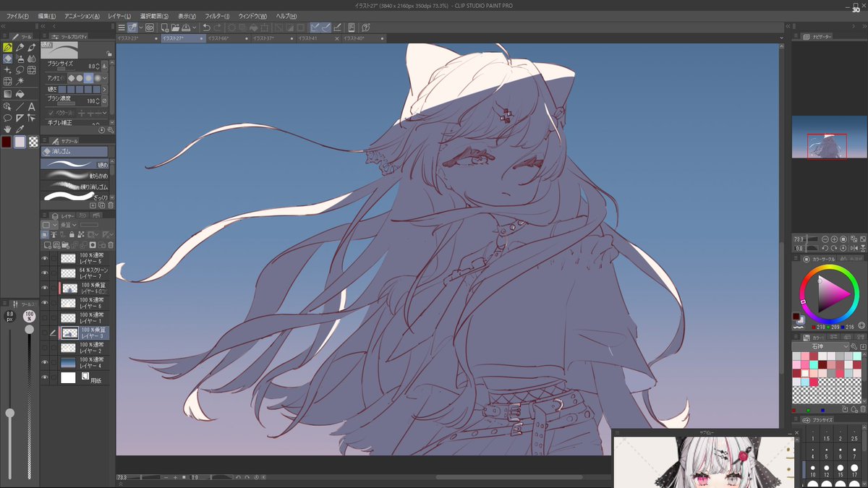Click the Navigator canvas thumbnail

tap(829, 137)
